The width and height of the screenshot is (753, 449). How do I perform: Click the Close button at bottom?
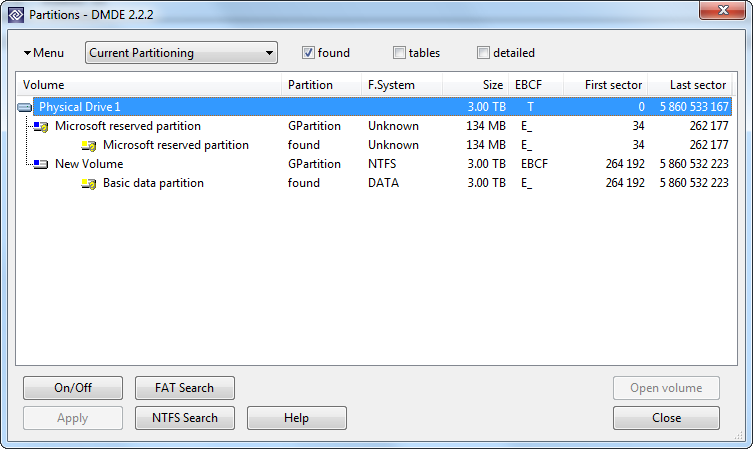click(667, 418)
